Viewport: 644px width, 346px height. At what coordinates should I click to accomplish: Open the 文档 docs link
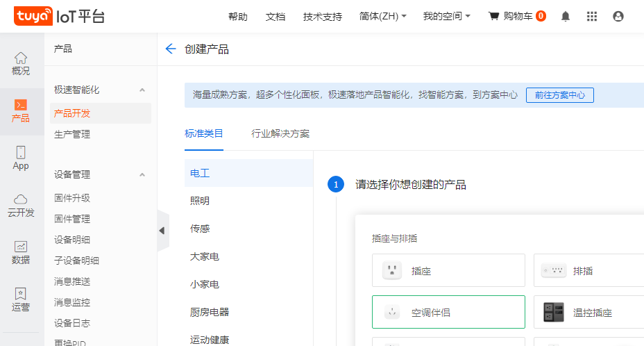[276, 17]
